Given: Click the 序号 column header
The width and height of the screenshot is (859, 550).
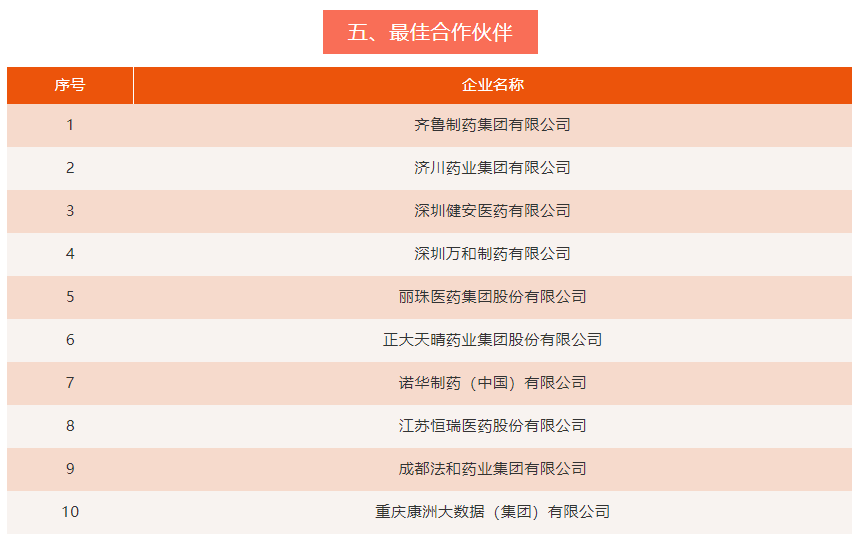Looking at the screenshot, I should pyautogui.click(x=70, y=85).
